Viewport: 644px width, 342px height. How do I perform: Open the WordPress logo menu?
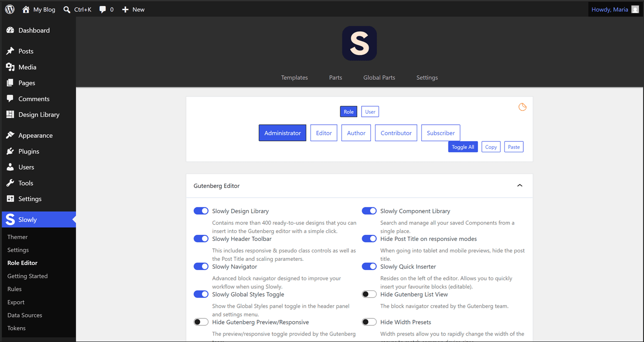[x=10, y=9]
